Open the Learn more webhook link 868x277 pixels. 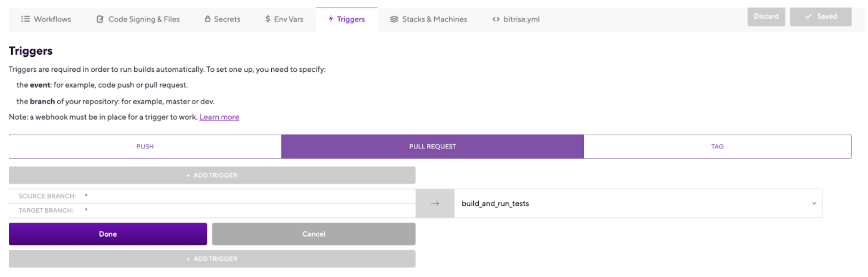pyautogui.click(x=219, y=117)
